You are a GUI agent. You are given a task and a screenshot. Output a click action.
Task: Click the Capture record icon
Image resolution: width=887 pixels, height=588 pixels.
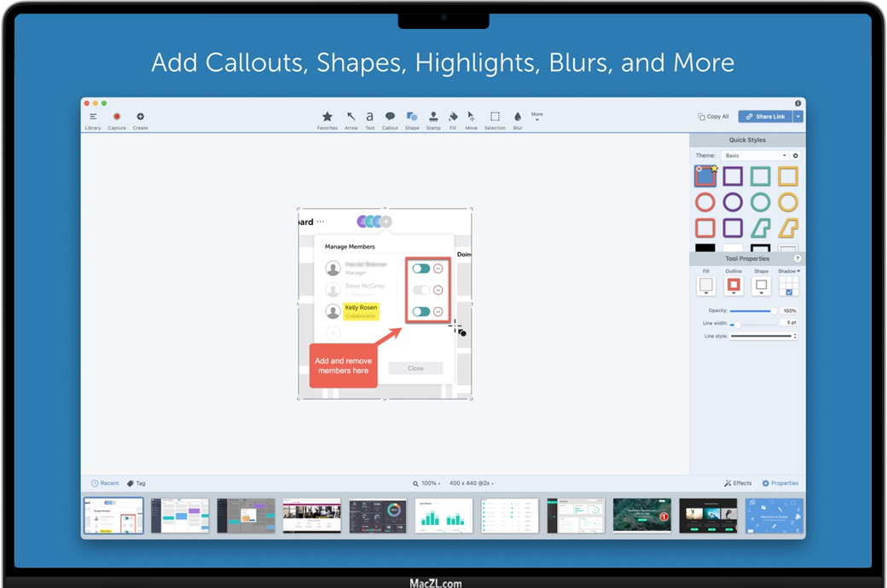click(x=117, y=117)
